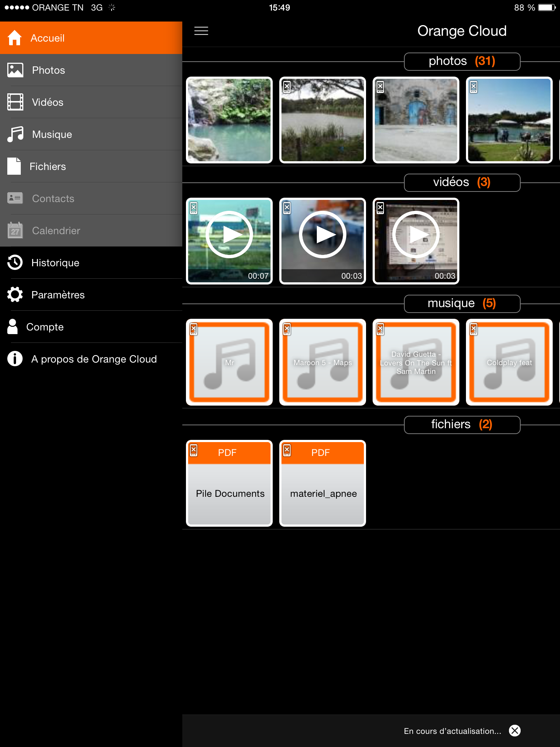The width and height of the screenshot is (560, 747).
Task: Click device badge on the 00:07 video
Action: (194, 208)
